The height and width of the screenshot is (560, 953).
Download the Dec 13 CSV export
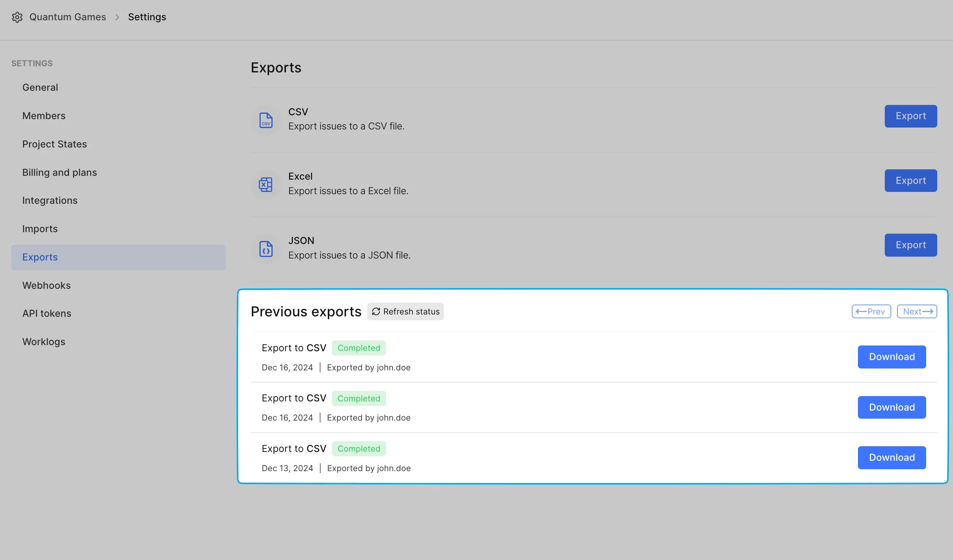pos(892,457)
